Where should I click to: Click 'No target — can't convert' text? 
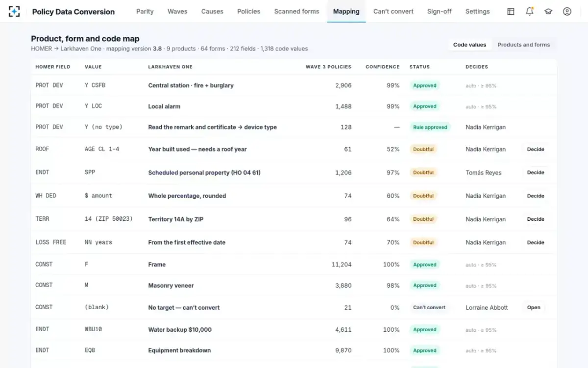click(184, 308)
